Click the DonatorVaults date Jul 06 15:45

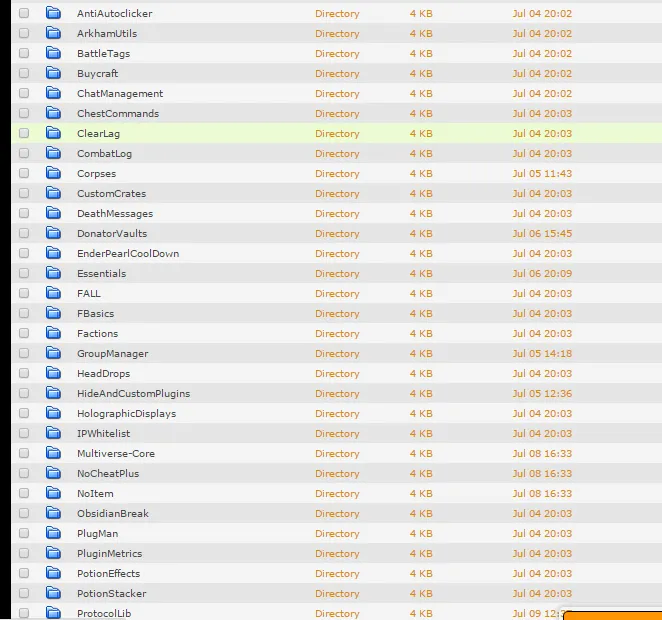(x=542, y=233)
